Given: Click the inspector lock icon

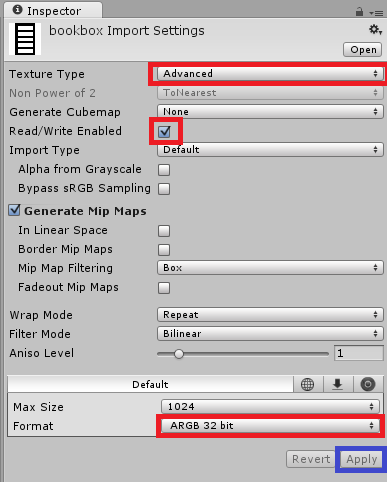Looking at the screenshot, I should (x=359, y=12).
